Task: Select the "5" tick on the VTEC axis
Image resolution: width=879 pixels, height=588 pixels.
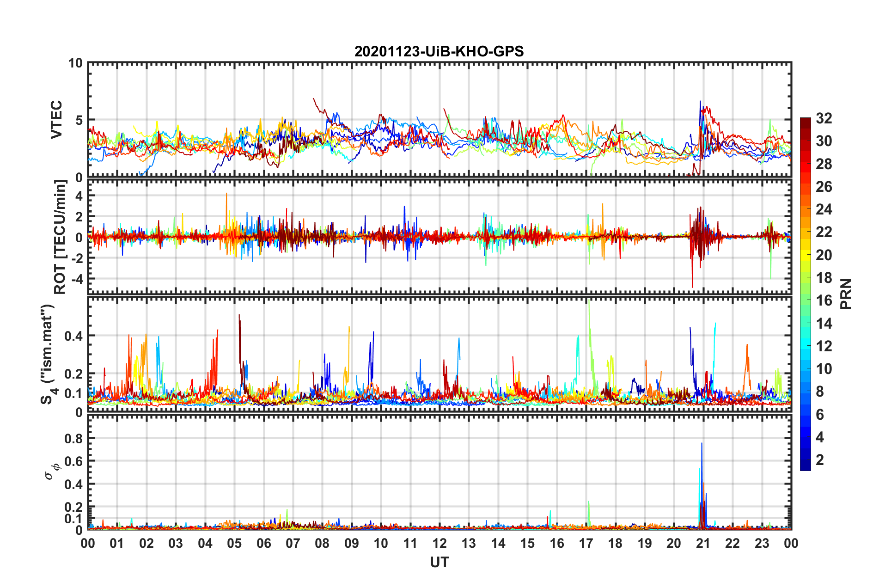Action: pyautogui.click(x=79, y=120)
